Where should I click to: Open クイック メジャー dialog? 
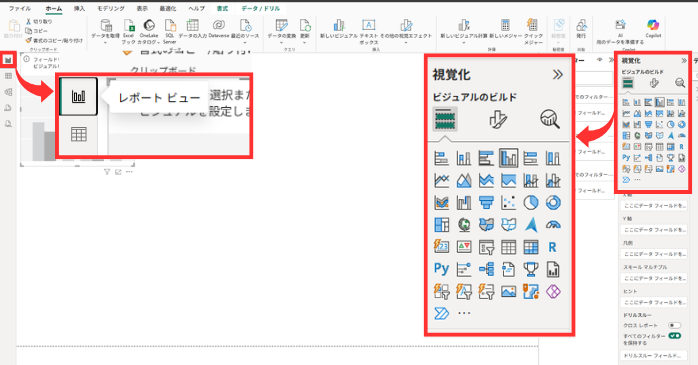tap(533, 31)
